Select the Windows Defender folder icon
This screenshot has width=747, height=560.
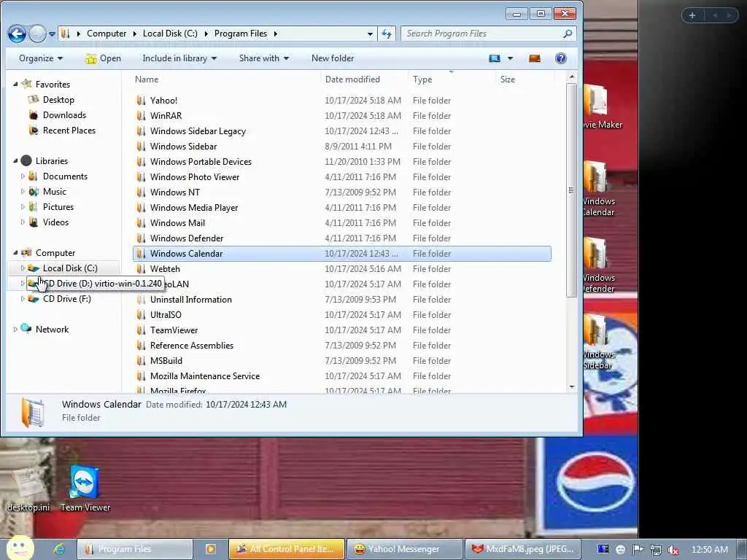(141, 238)
